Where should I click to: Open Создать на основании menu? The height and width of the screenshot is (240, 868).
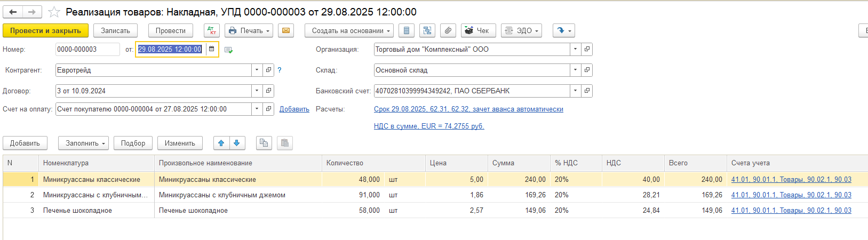(349, 30)
